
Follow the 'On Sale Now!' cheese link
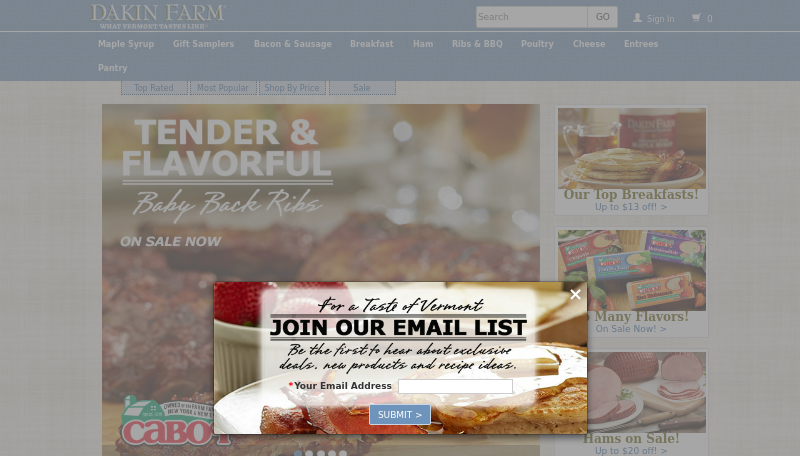click(631, 329)
